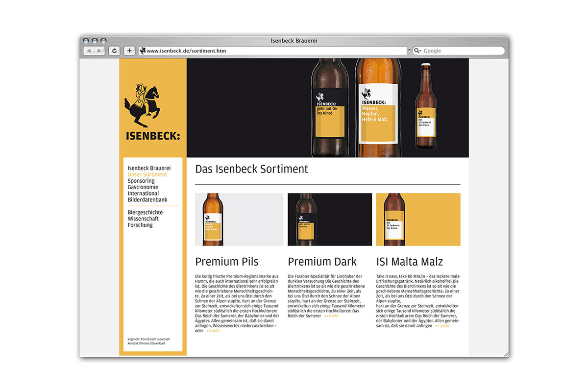Focus the Google search field

pos(458,50)
